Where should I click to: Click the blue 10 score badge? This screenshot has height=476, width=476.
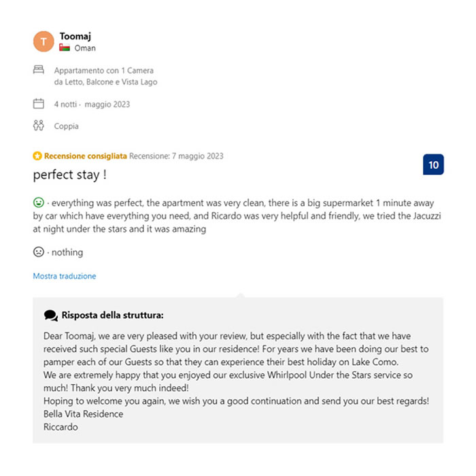[x=433, y=165]
